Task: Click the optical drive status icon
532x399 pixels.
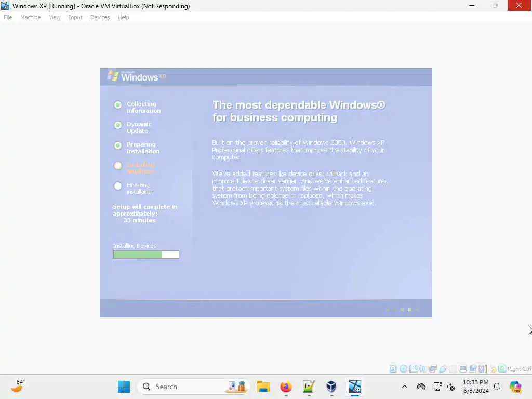Action: click(403, 369)
